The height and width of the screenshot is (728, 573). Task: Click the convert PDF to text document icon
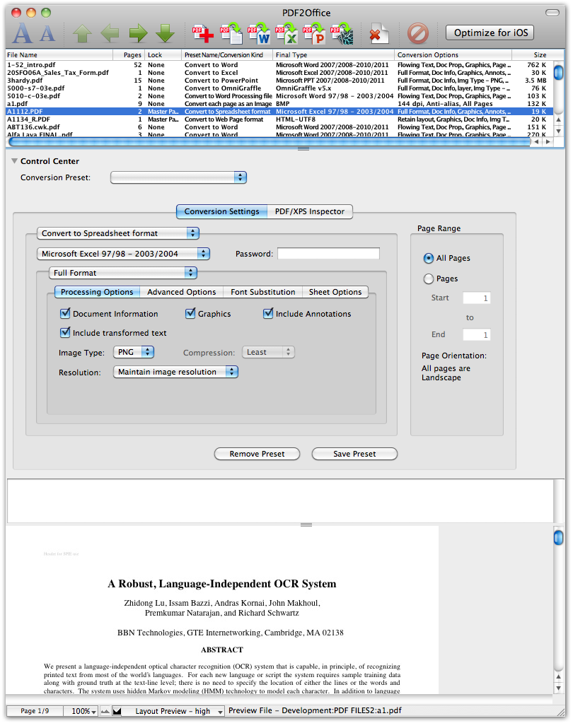pyautogui.click(x=231, y=33)
